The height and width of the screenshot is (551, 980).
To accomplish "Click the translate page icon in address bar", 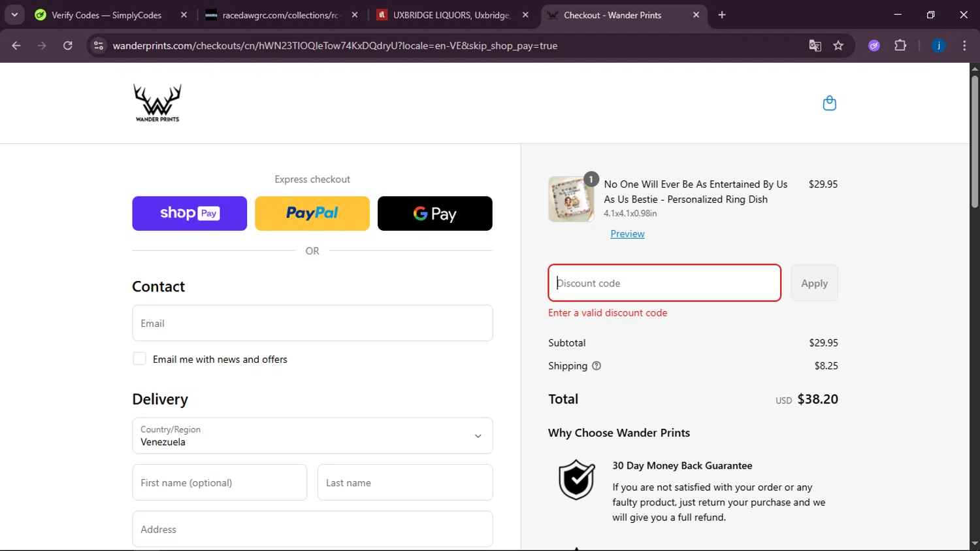I will (x=815, y=46).
